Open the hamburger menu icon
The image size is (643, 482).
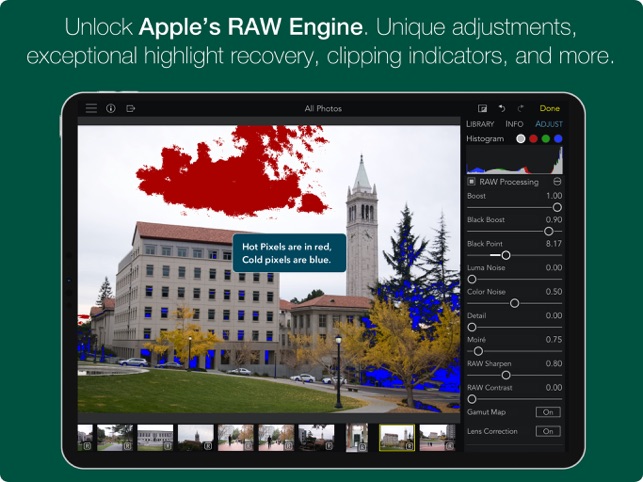coord(91,108)
